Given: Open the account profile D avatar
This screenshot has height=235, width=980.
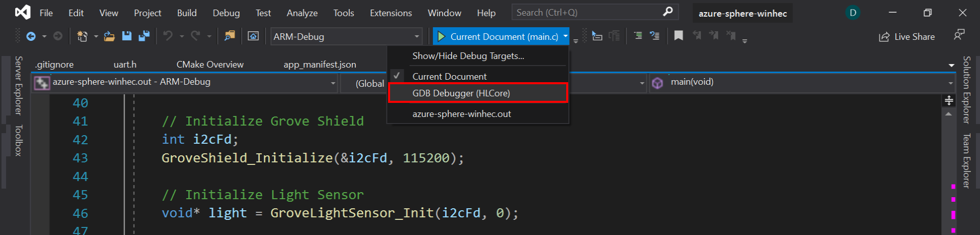Looking at the screenshot, I should (853, 13).
